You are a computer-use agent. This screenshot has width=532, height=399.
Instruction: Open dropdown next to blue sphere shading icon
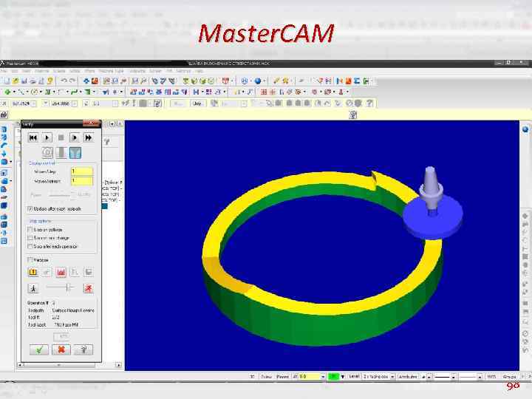[264, 81]
